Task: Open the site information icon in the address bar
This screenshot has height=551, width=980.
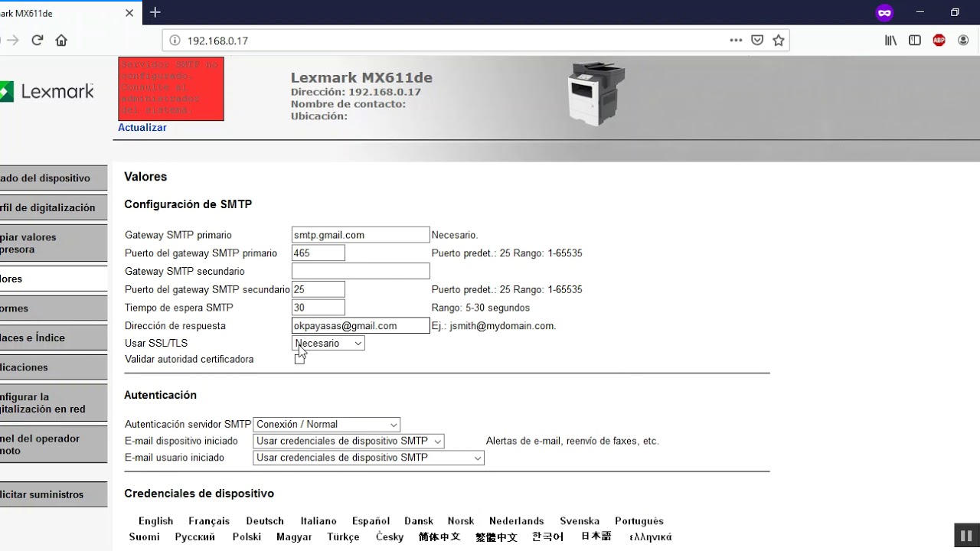Action: [x=175, y=41]
